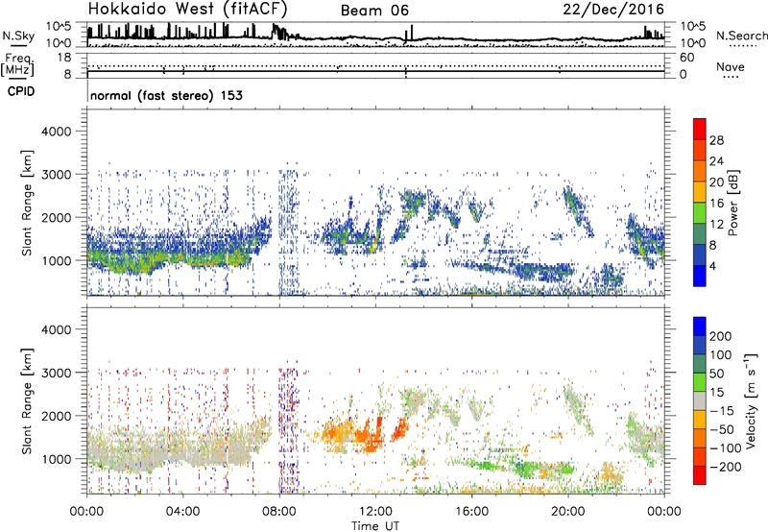This screenshot has height=532, width=768.
Task: Click the blue top segment of the velocity color bar
Action: 700,326
